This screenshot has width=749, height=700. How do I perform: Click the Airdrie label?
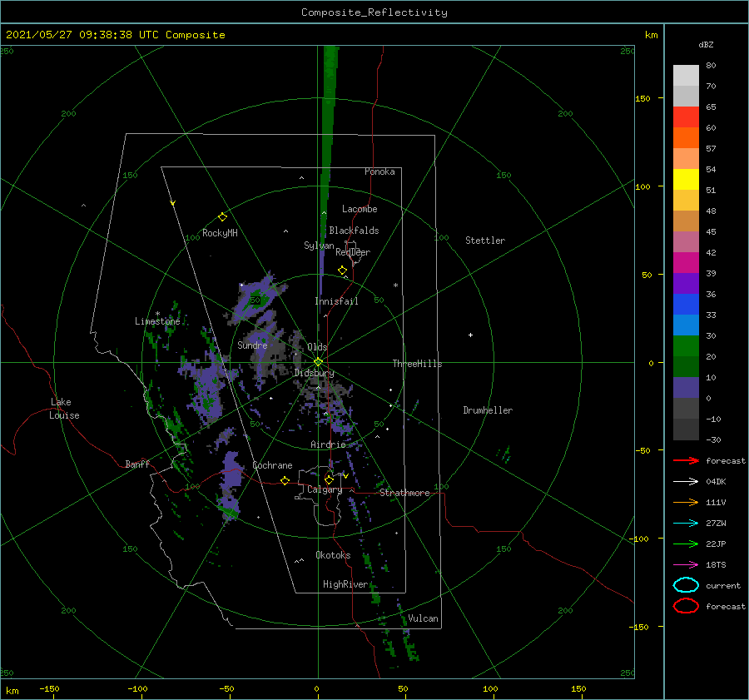pyautogui.click(x=328, y=444)
